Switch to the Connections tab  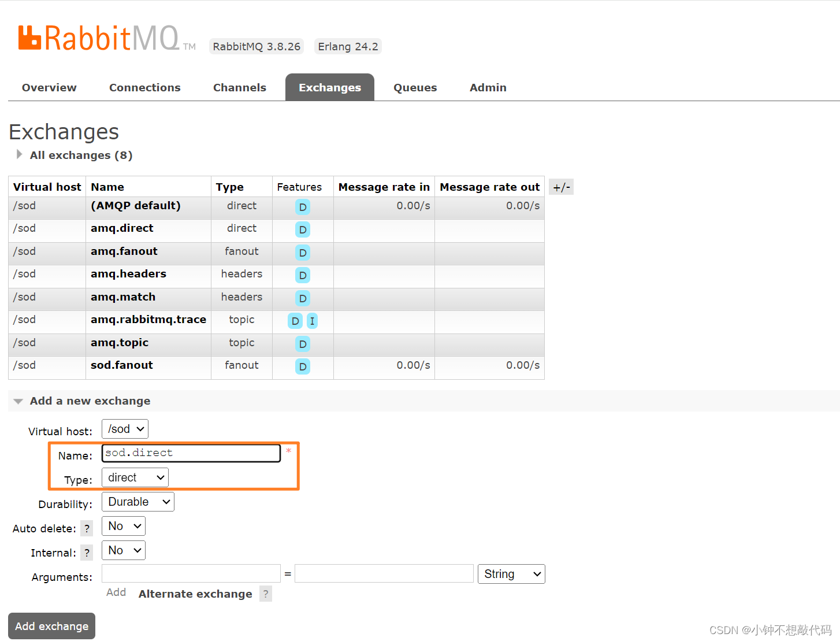click(x=145, y=87)
